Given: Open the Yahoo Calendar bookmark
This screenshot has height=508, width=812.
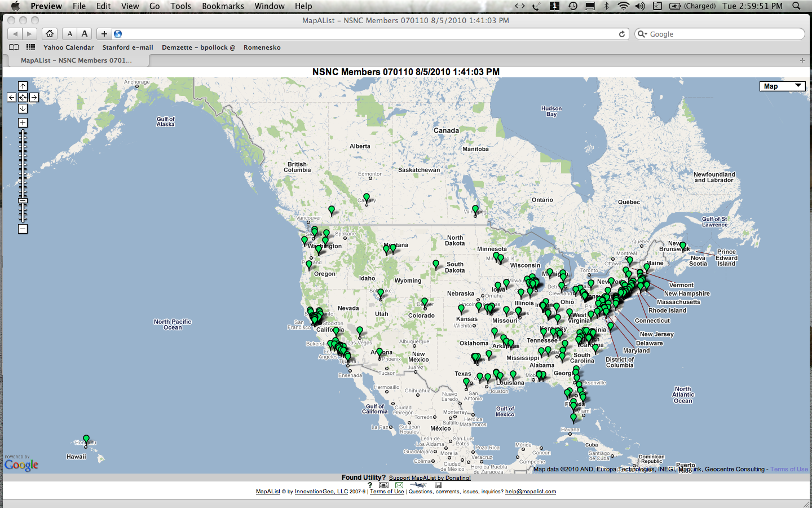Looking at the screenshot, I should (68, 47).
